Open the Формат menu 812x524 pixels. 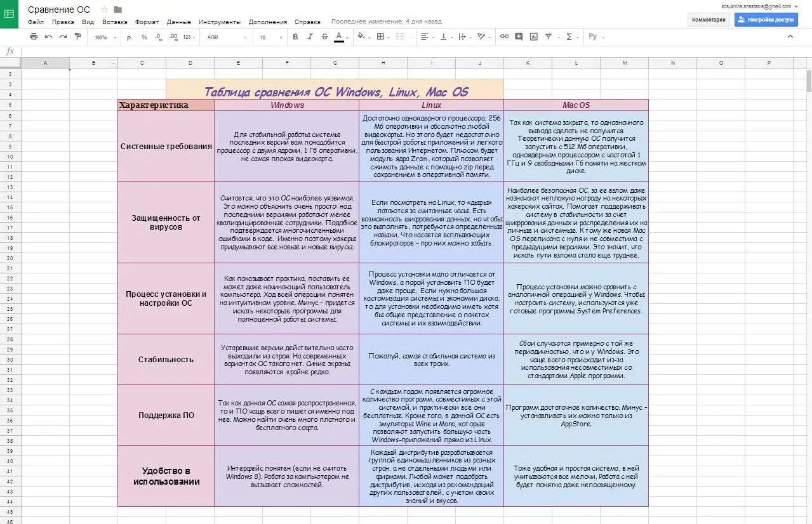147,22
